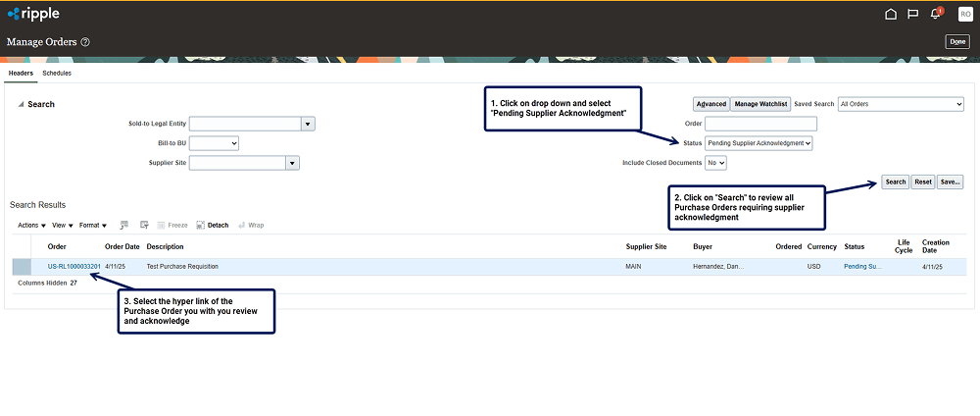Open the Include Closed Documents dropdown
This screenshot has height=416, width=980.
click(715, 163)
